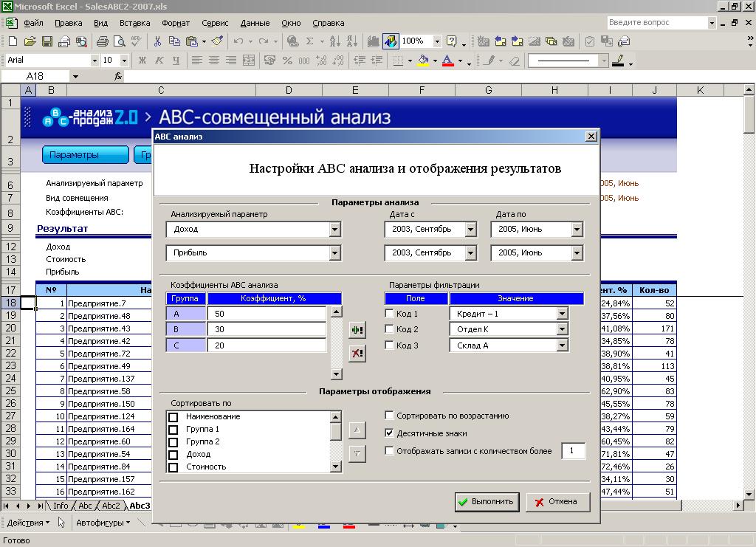
Task: Enable the Код 3 filter checkbox
Action: 389,345
